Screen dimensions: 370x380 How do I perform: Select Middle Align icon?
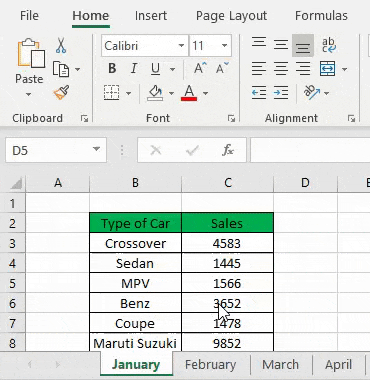(x=281, y=44)
